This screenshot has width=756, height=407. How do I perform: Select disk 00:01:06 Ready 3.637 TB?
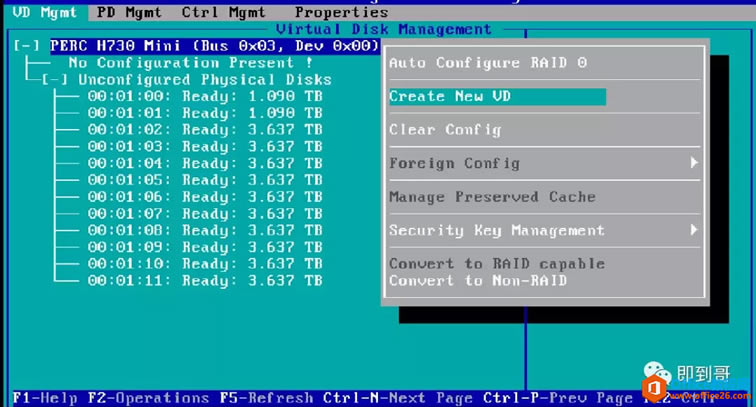pyautogui.click(x=205, y=197)
